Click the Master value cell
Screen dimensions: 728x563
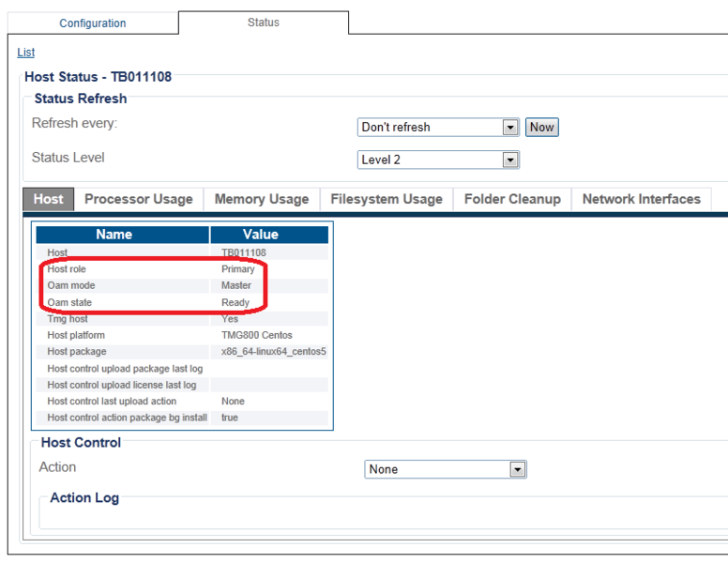[x=235, y=285]
